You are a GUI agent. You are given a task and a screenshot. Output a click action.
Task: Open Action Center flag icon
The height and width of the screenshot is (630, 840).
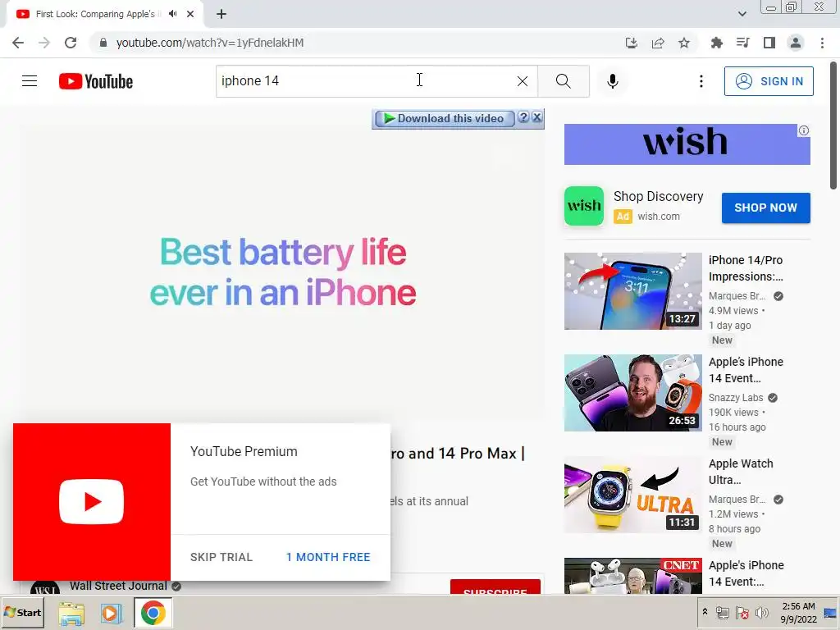point(742,612)
